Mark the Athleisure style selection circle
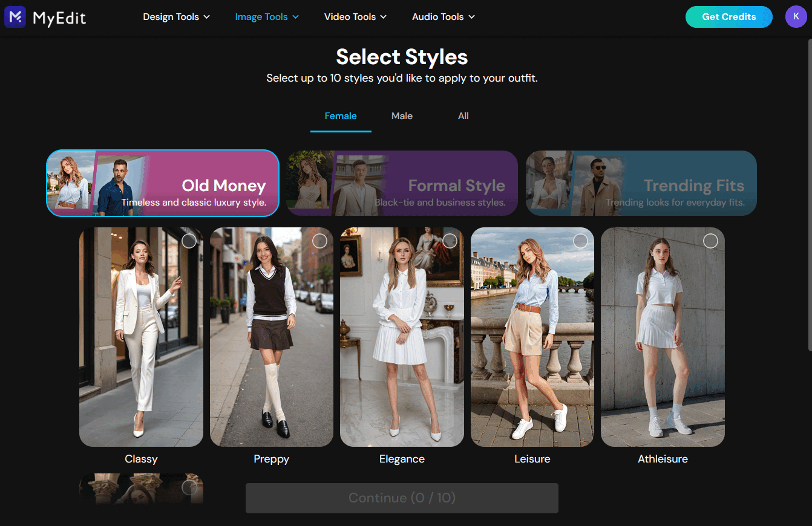 [x=710, y=241]
